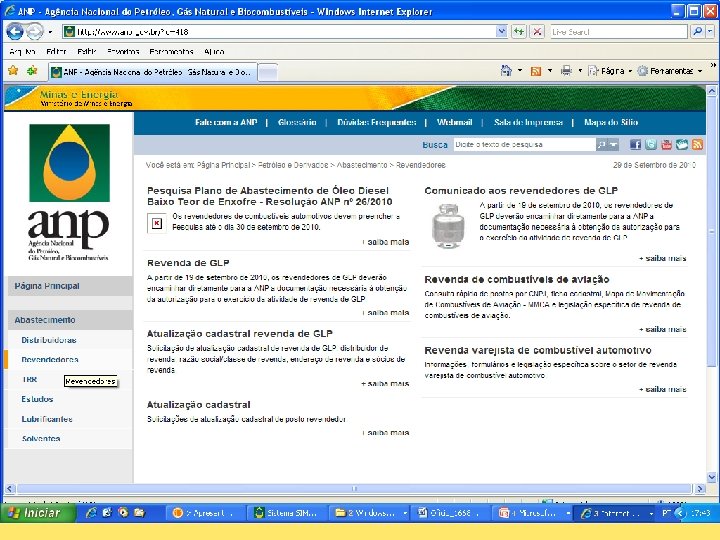Image resolution: width=720 pixels, height=540 pixels.
Task: Open a new blank tab
Action: click(268, 72)
